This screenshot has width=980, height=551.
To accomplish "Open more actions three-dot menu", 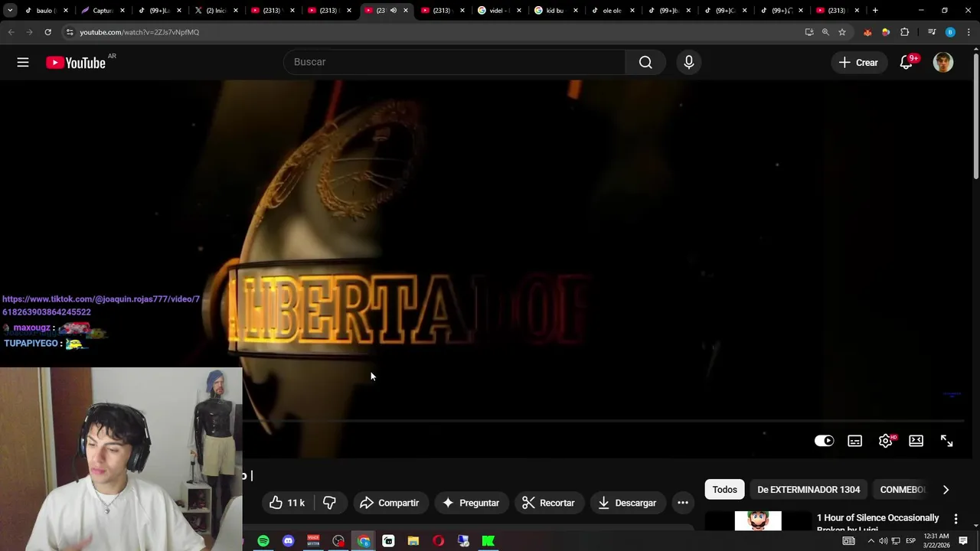I will [x=683, y=503].
